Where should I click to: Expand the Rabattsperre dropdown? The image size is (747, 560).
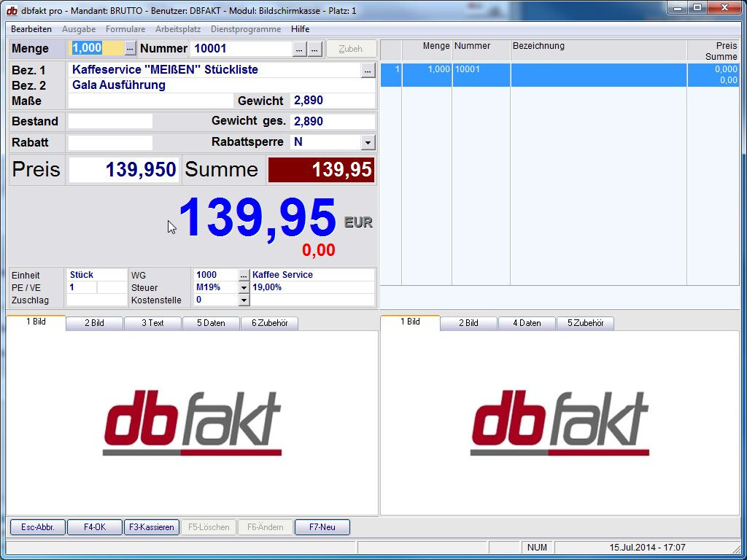pos(369,142)
